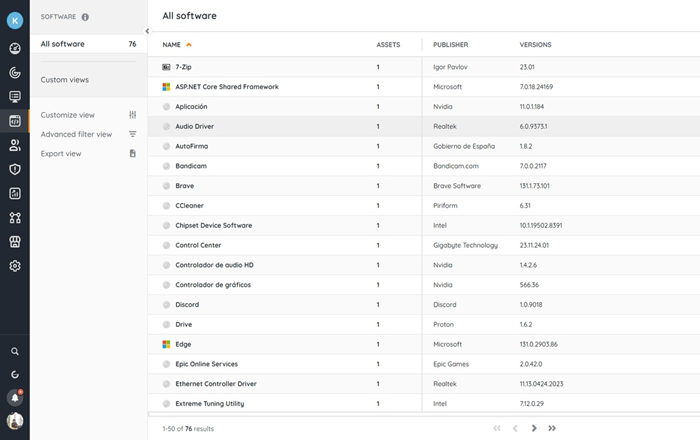Click the refresh sync icon in sidebar
700x440 pixels.
15,374
